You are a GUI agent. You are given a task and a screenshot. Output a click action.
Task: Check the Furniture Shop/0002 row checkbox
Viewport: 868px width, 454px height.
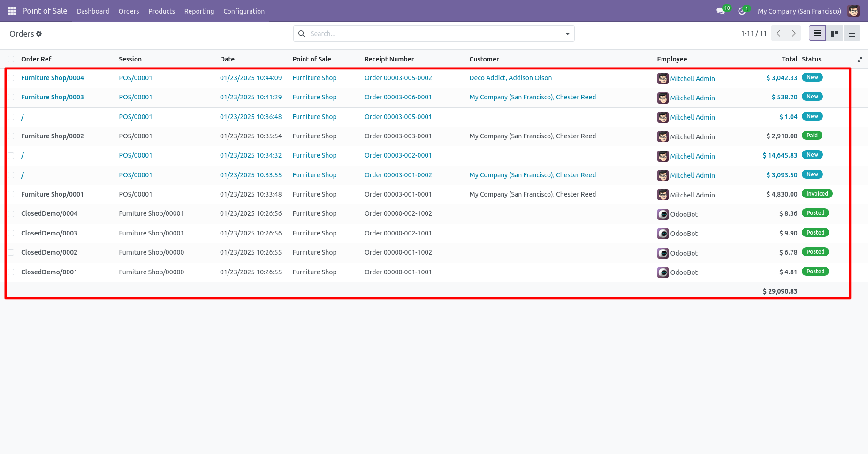coord(11,136)
